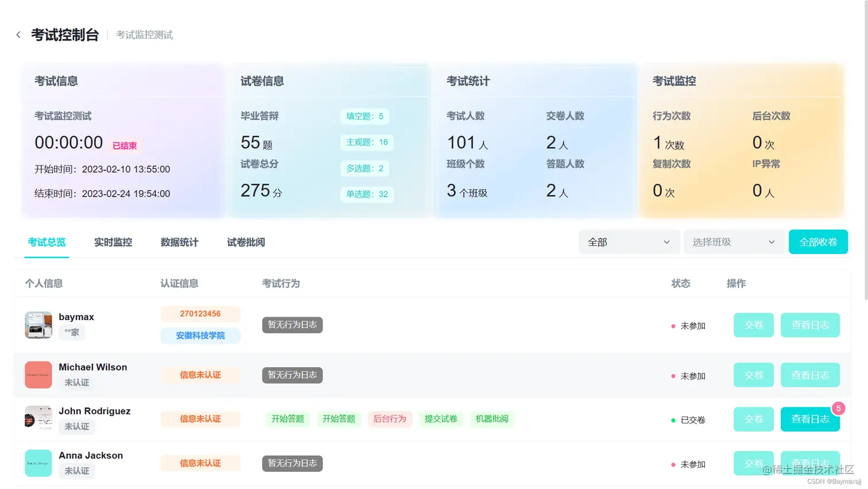This screenshot has height=489, width=868.
Task: Click 查看日志 for John Rodriguez
Action: pyautogui.click(x=810, y=419)
